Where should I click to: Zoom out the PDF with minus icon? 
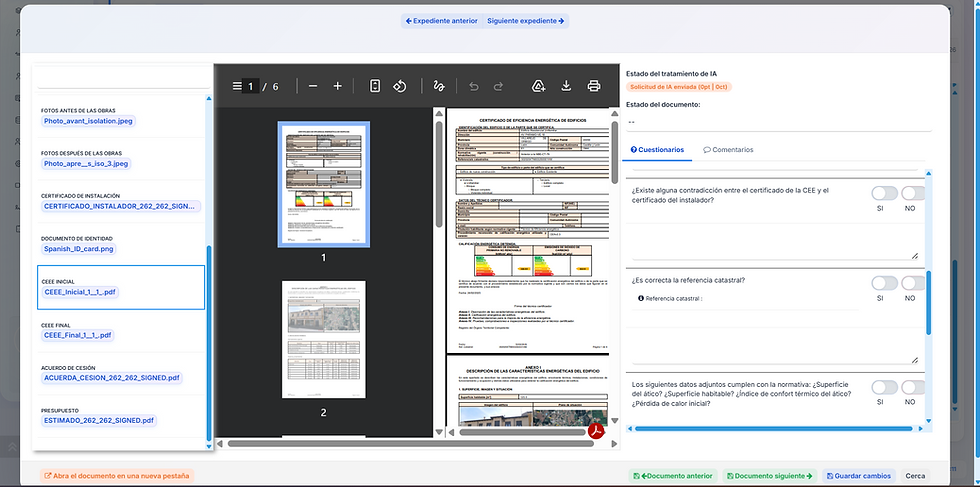tap(313, 86)
